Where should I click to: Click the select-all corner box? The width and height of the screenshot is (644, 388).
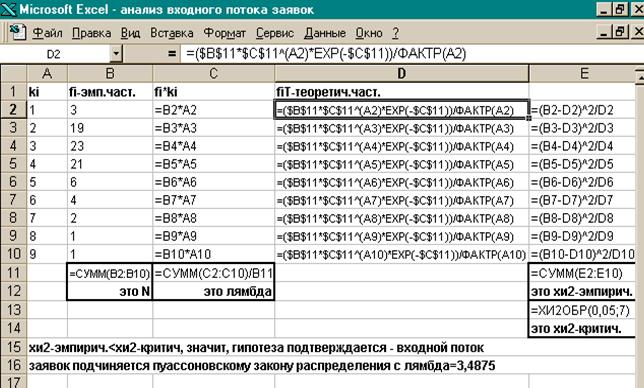(x=14, y=74)
